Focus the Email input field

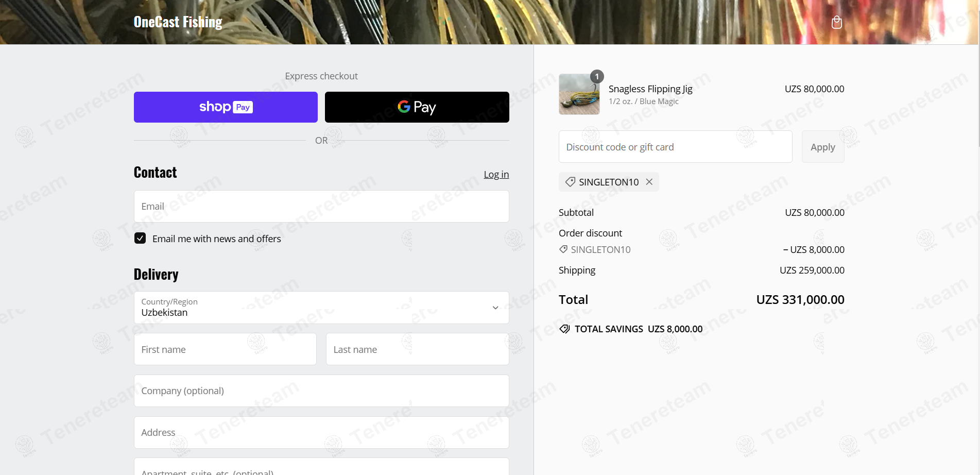pyautogui.click(x=321, y=207)
